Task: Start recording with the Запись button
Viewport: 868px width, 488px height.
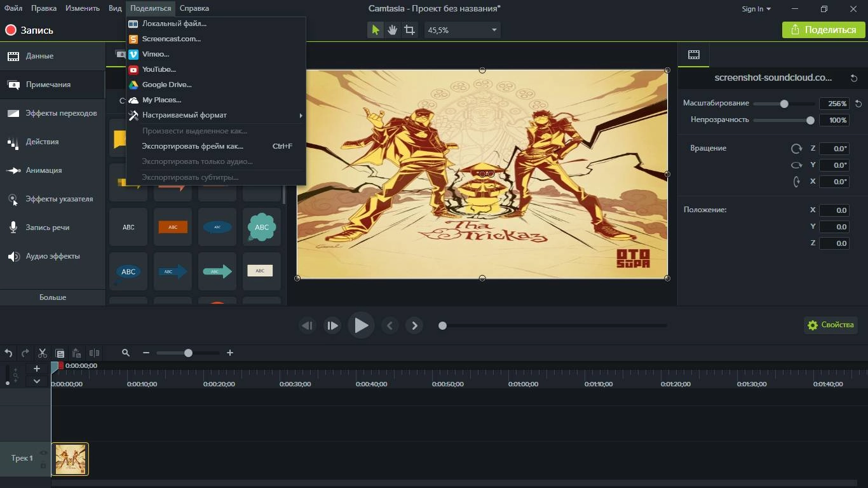Action: tap(29, 30)
